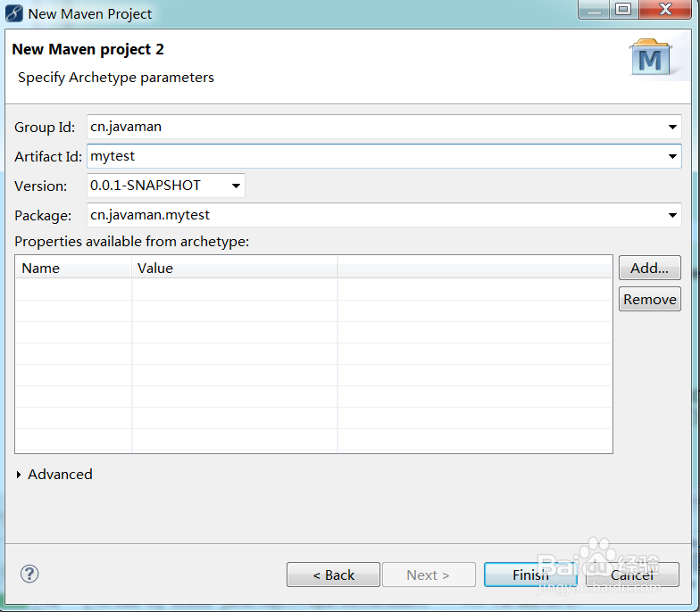Click the Name column header
Screen dimensions: 700x612
tap(73, 268)
